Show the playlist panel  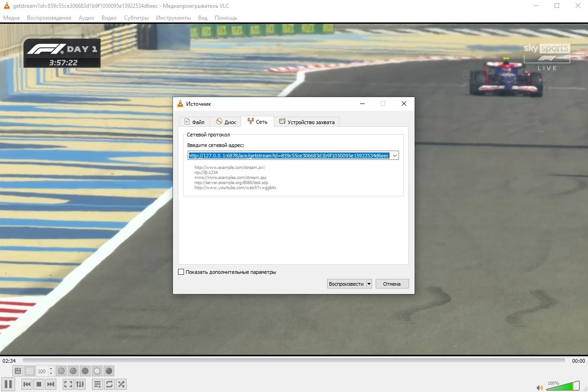[97, 384]
